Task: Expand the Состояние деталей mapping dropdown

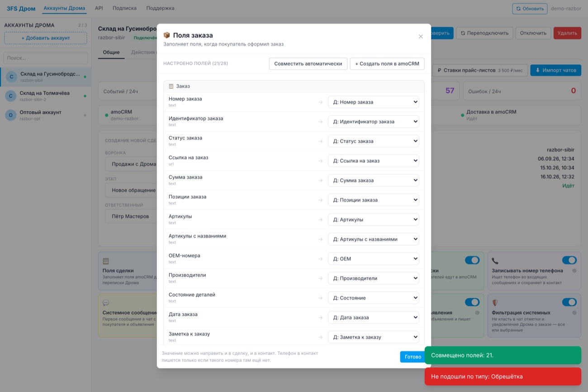Action: pos(374,298)
